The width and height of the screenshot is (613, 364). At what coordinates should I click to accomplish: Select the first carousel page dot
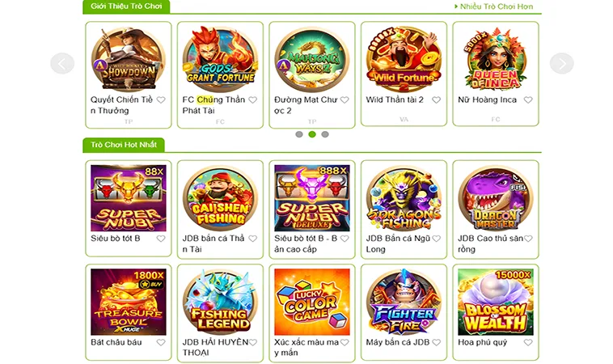click(x=299, y=134)
